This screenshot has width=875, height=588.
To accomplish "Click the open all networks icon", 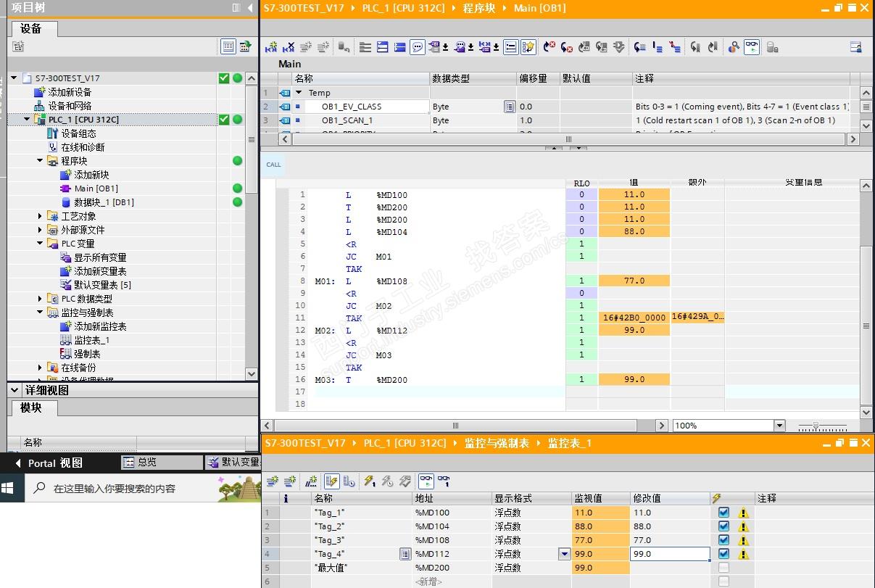I will [383, 47].
